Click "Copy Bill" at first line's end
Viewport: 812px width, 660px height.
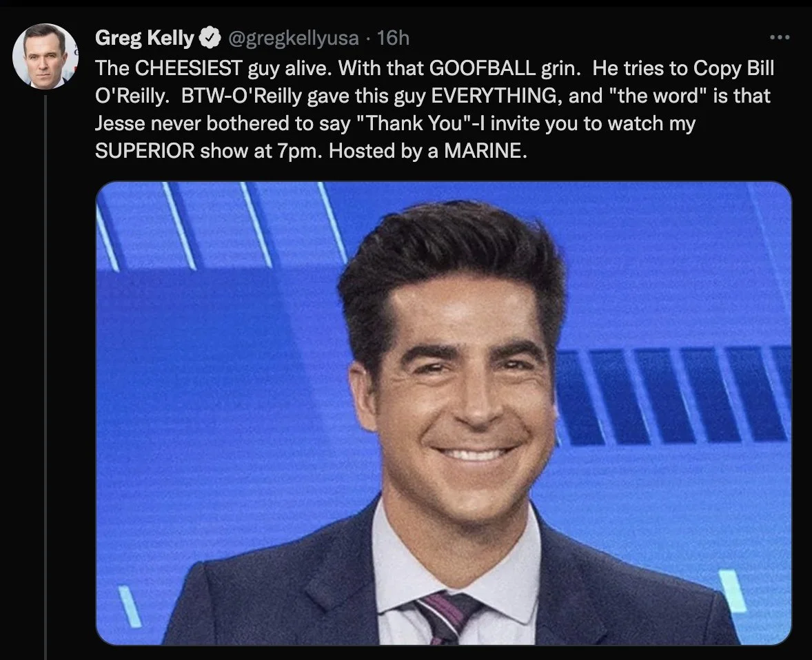734,68
